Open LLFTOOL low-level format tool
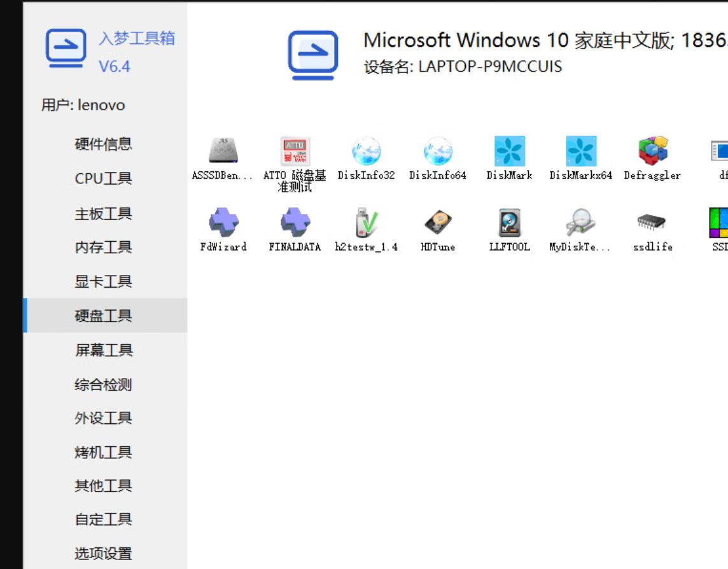Screen dimensions: 728x569 [509, 223]
